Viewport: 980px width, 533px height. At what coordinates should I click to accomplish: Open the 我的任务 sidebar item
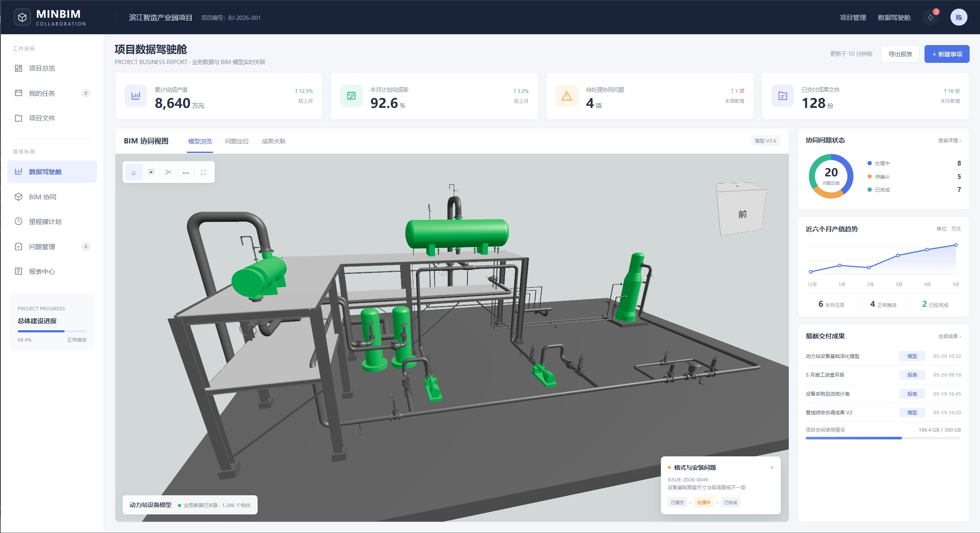(52, 93)
